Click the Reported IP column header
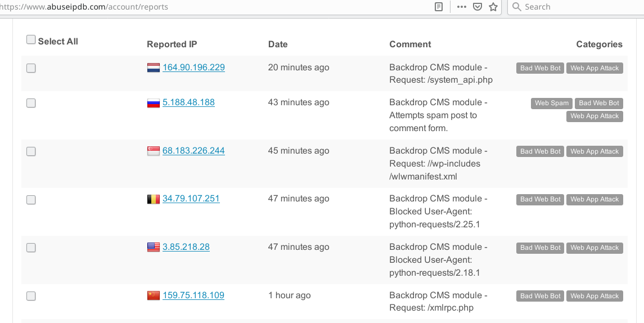This screenshot has height=323, width=644. click(172, 44)
